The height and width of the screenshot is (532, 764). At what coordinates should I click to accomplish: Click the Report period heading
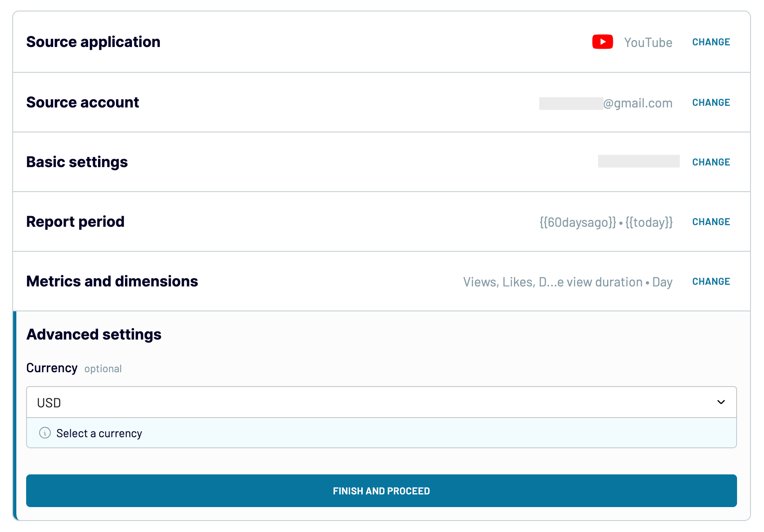click(75, 222)
